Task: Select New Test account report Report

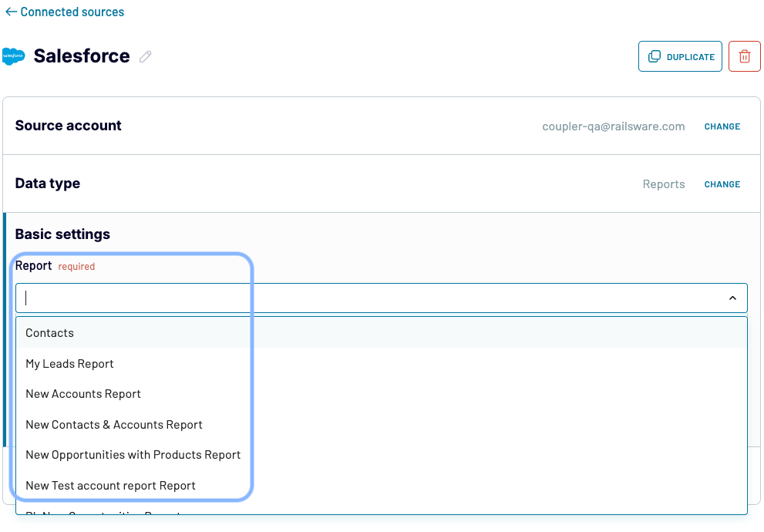Action: [382, 485]
